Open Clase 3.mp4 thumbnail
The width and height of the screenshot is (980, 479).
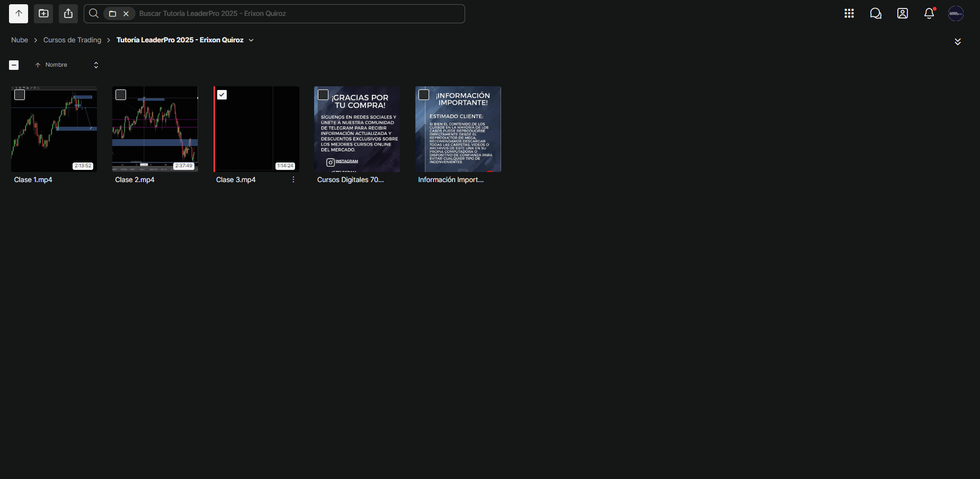tap(256, 129)
